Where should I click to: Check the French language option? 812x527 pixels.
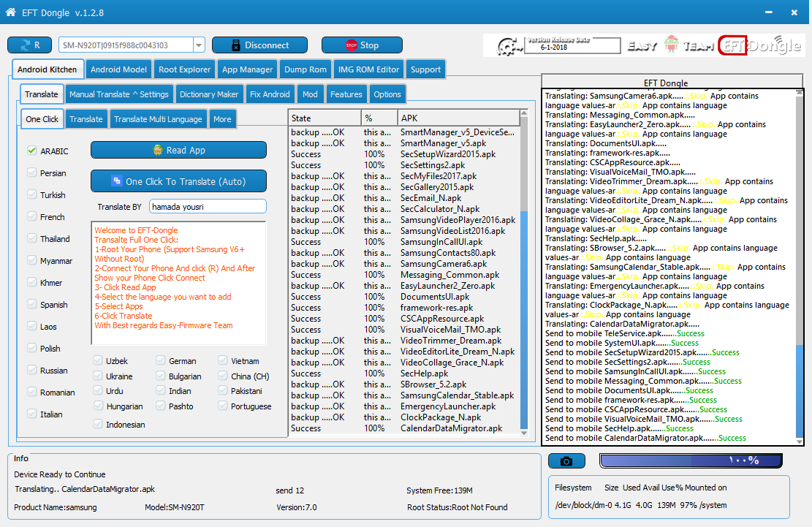[32, 216]
